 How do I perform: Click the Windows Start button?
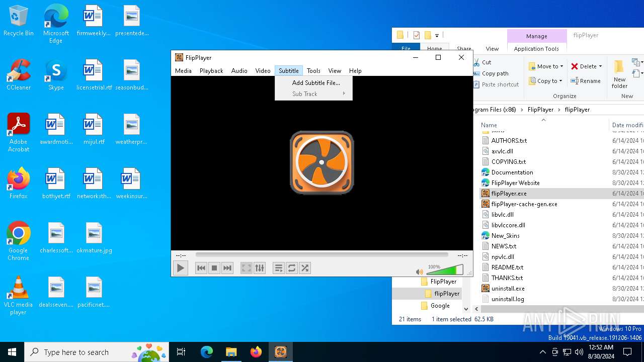coord(12,352)
